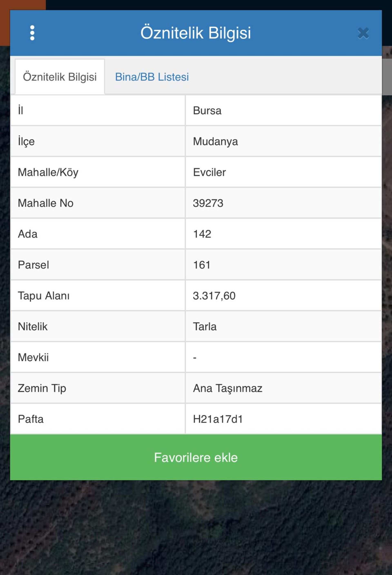Select the Zemin Tip row label
Screen dimensions: 392x575
point(42,388)
